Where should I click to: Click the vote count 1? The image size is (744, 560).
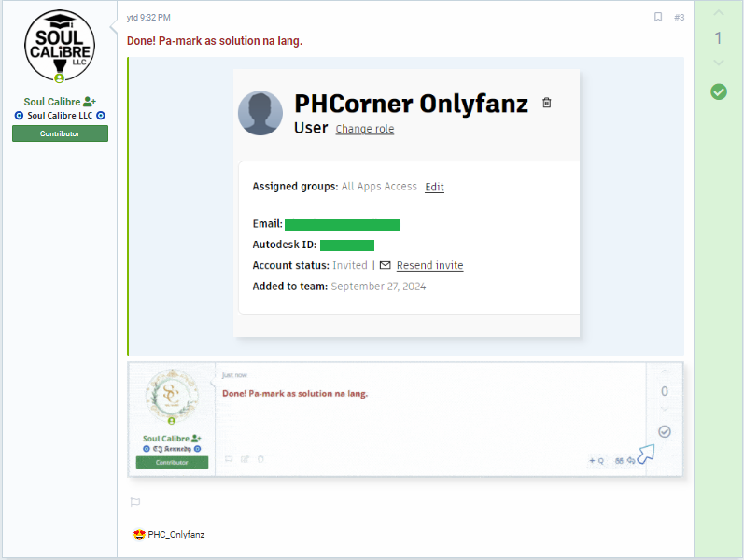719,38
